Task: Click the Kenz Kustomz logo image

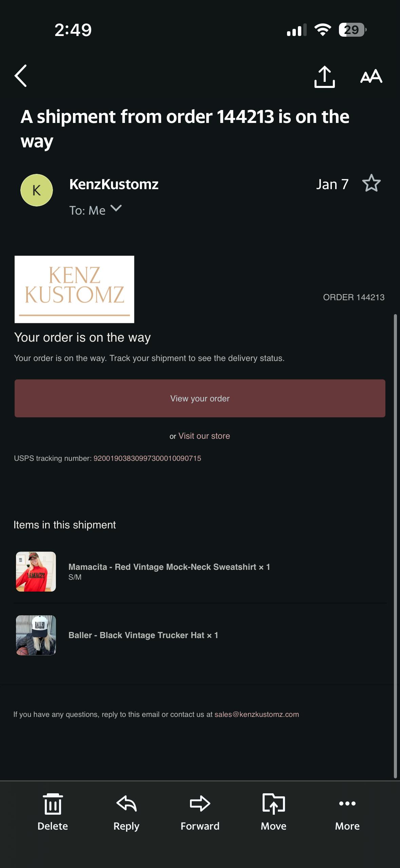Action: click(74, 289)
